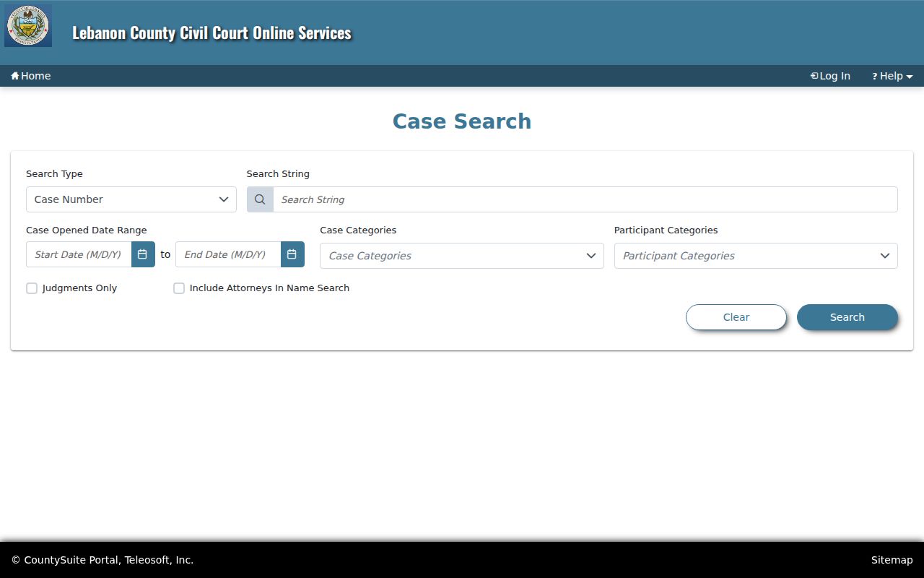Expand the Case Categories dropdown
Image resolution: width=924 pixels, height=578 pixels.
462,256
